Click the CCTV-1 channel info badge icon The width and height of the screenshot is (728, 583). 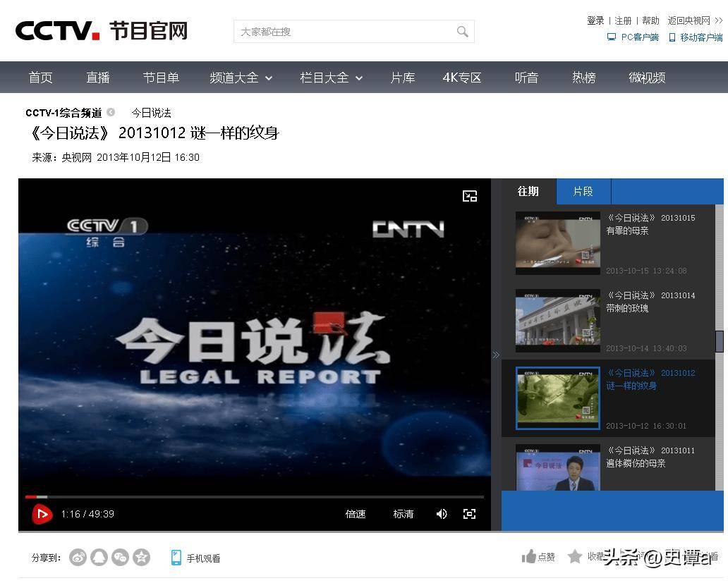coord(111,112)
